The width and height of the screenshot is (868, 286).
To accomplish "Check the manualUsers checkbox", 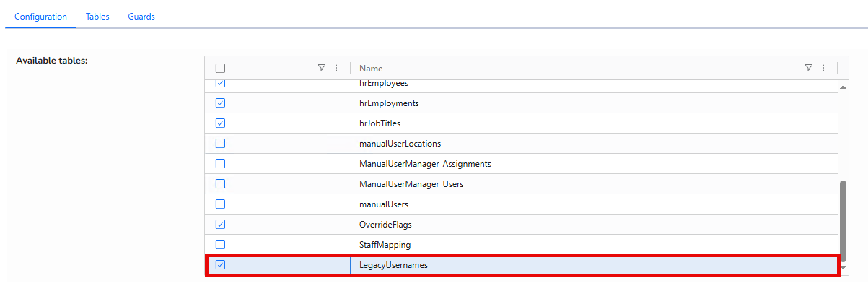I will pos(221,204).
